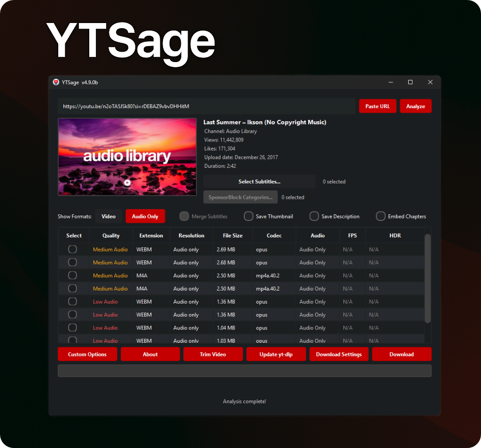
Task: Sort by the File Size column header
Action: pos(233,236)
